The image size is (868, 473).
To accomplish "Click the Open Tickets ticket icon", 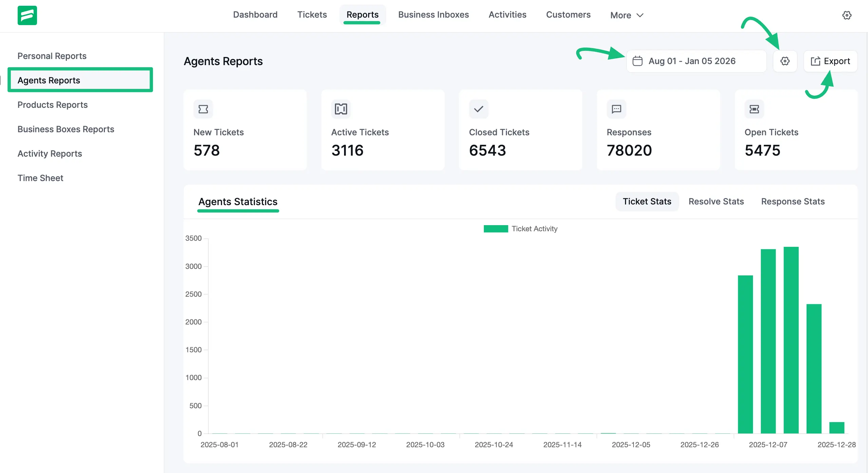I will click(754, 109).
